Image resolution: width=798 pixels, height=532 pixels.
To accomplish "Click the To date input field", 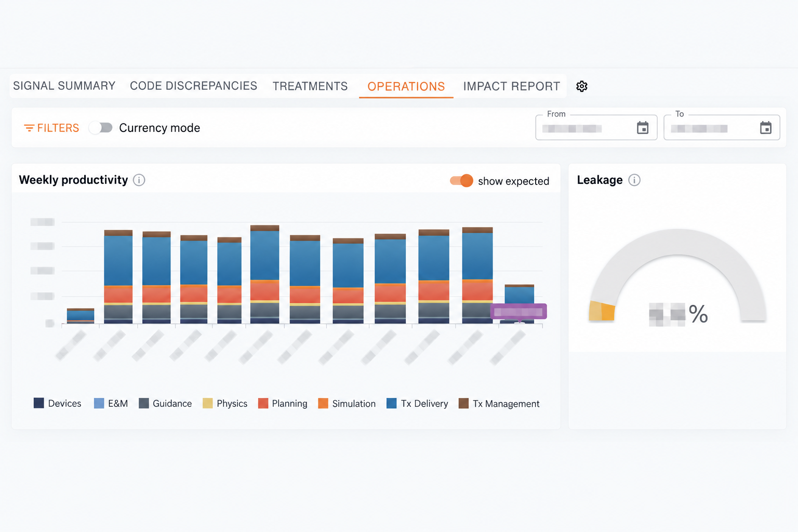I will tap(722, 127).
